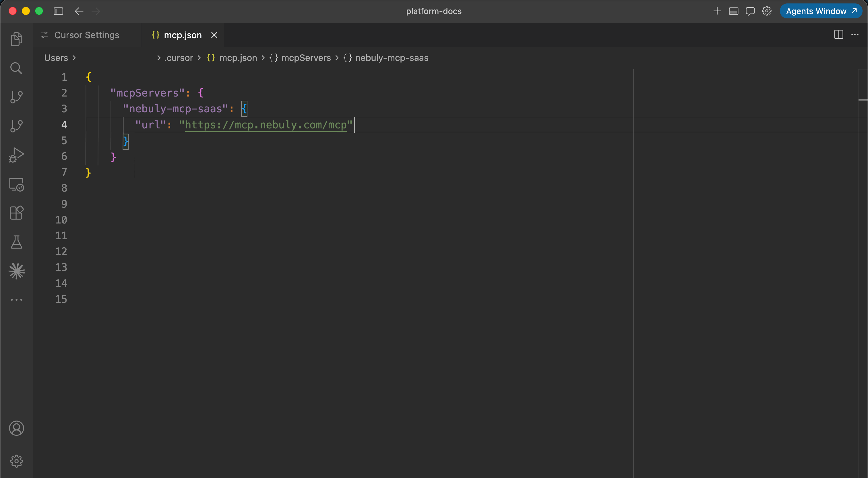Toggle the primary sidebar from title bar
The width and height of the screenshot is (868, 478).
(58, 11)
